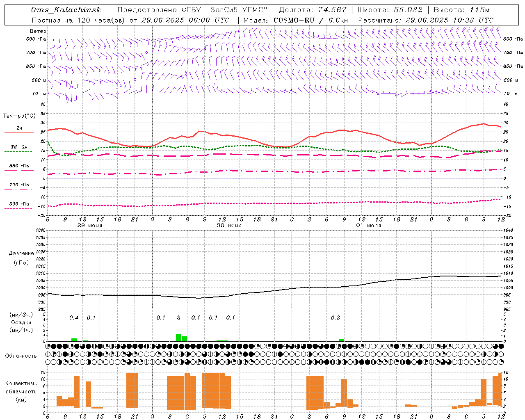
Task: Click the Td 2м dew point legend
Action: tap(19, 147)
